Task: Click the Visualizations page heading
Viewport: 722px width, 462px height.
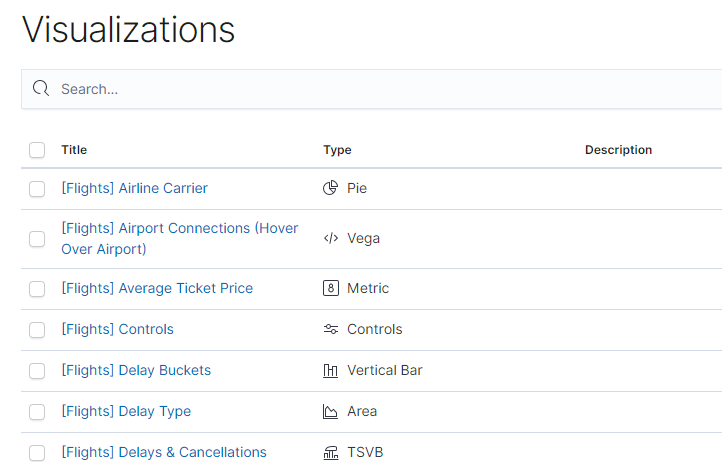Action: [x=128, y=29]
